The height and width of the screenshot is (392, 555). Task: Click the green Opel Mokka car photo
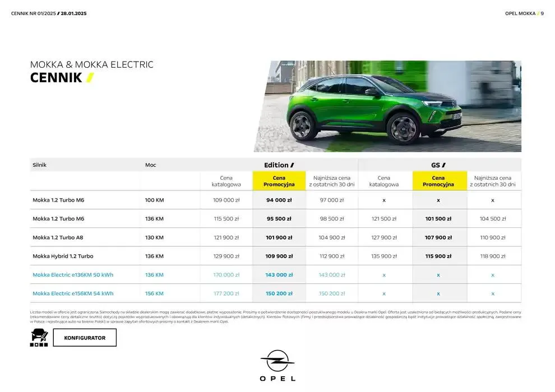click(x=387, y=106)
